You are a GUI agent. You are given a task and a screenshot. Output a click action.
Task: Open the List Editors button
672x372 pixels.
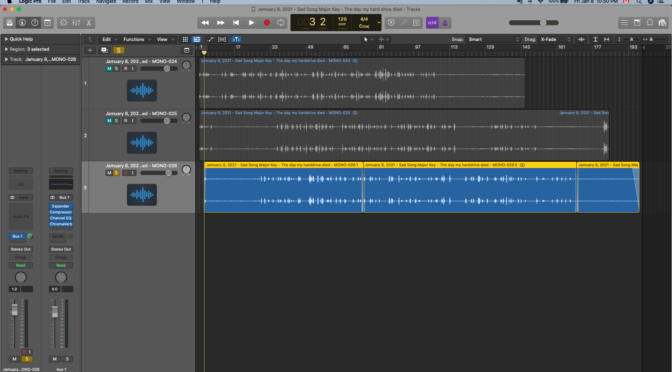[x=624, y=23]
